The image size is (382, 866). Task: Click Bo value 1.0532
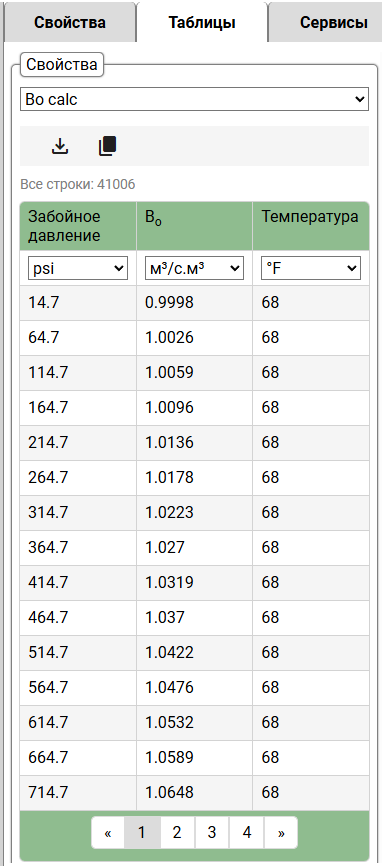[194, 722]
